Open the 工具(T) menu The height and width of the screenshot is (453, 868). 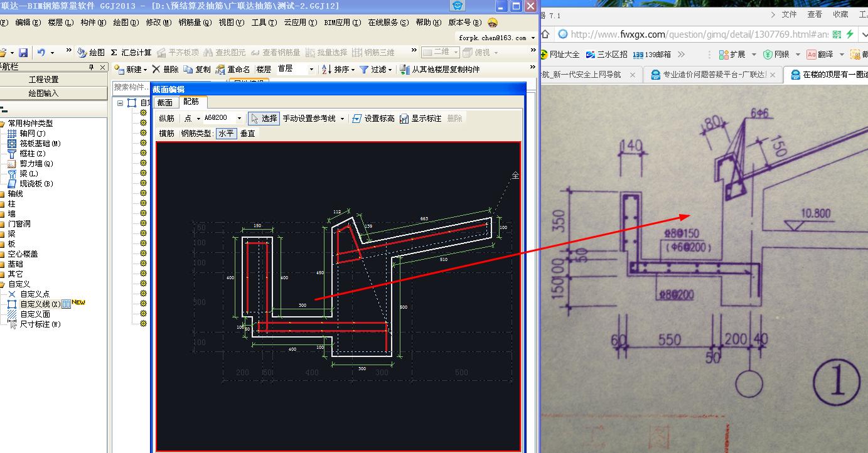pos(264,23)
